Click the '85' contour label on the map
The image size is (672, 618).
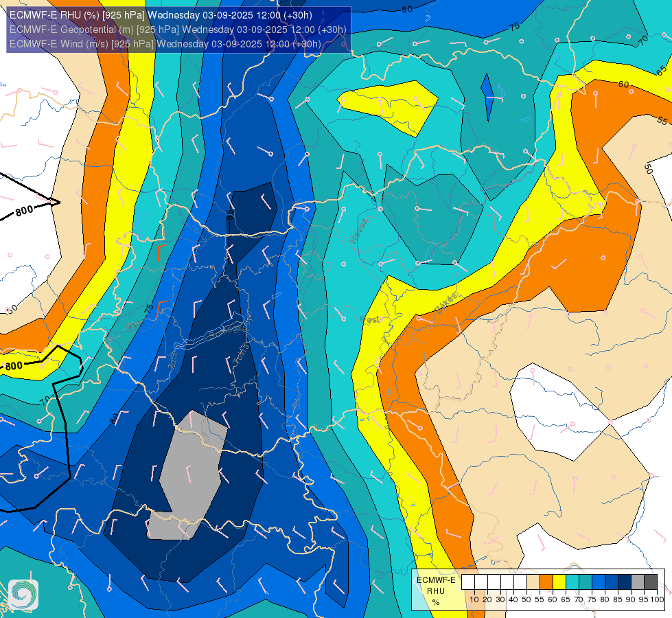(x=230, y=213)
